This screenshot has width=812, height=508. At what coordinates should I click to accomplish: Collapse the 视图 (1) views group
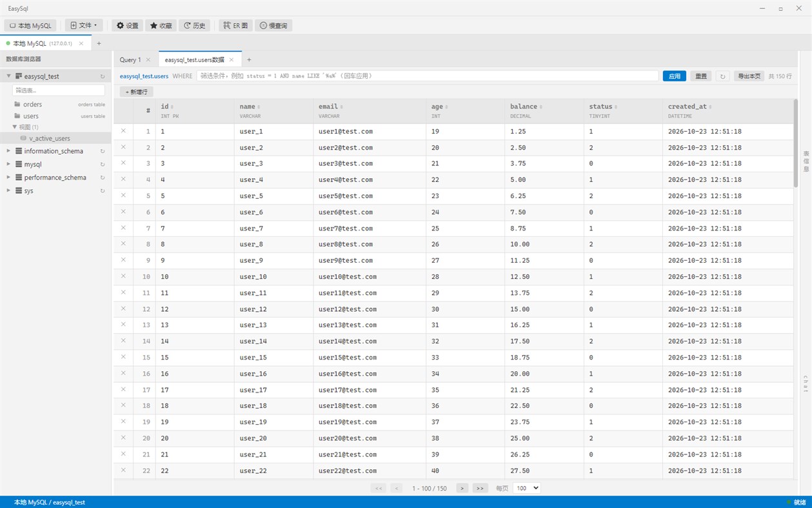[15, 127]
